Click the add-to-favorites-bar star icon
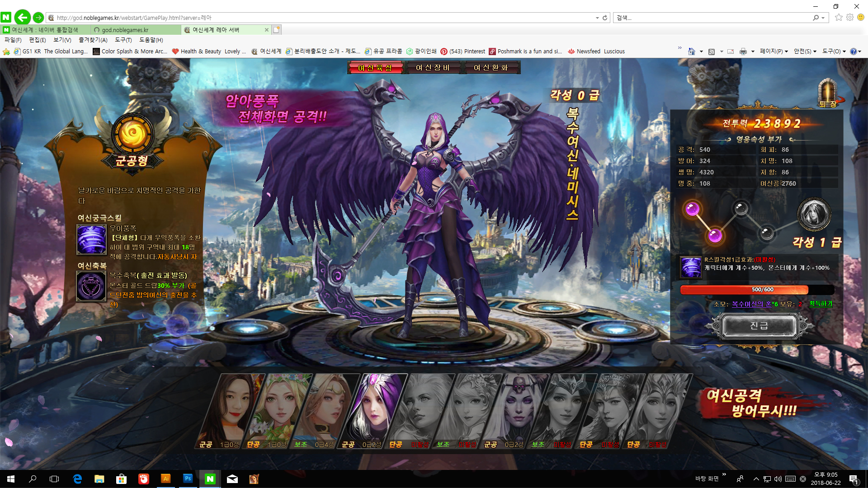Image resolution: width=868 pixels, height=488 pixels. 6,52
